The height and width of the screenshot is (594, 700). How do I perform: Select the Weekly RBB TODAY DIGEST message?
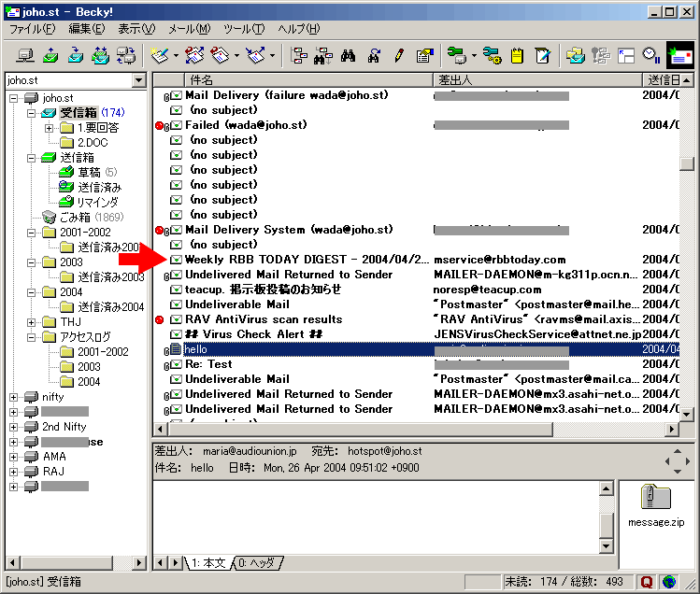pos(307,260)
